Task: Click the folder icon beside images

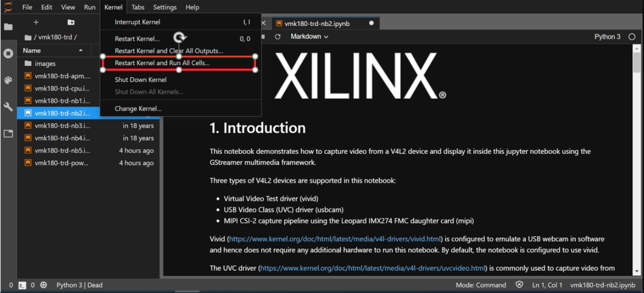Action: pos(28,64)
